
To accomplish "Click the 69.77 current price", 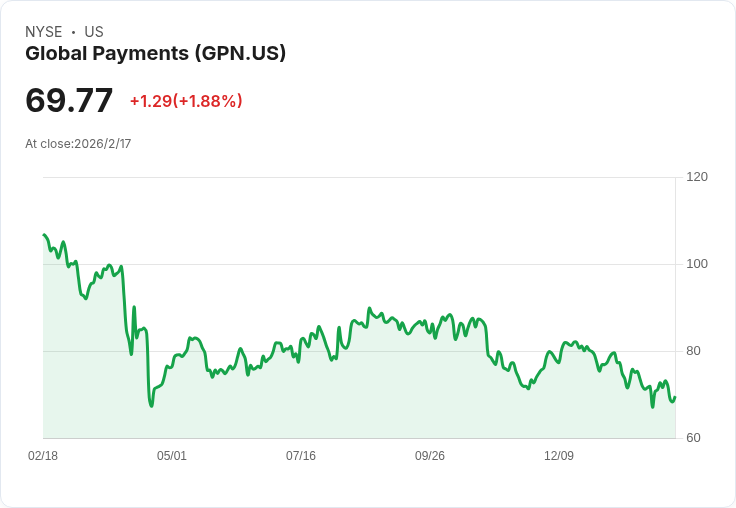I will [x=69, y=100].
